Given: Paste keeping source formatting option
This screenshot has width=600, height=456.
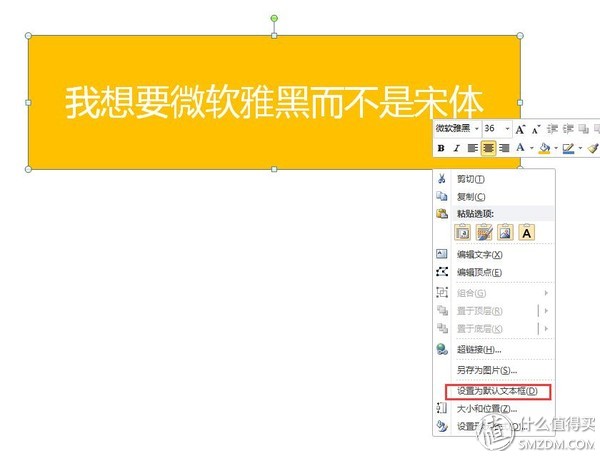Looking at the screenshot, I should (x=484, y=232).
